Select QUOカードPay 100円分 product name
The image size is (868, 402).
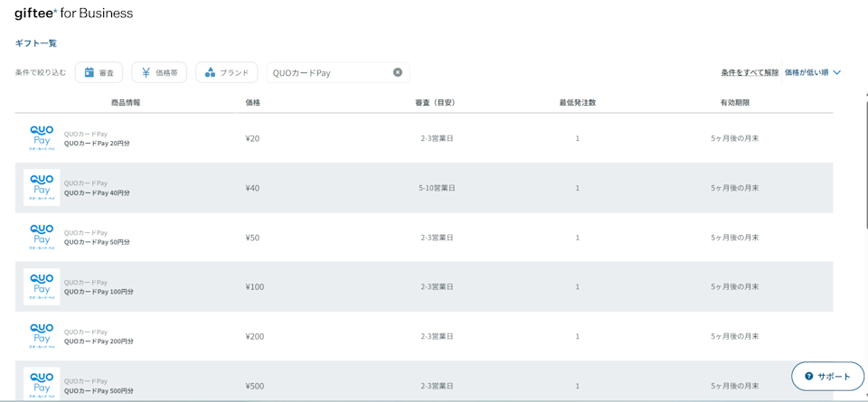pos(99,292)
